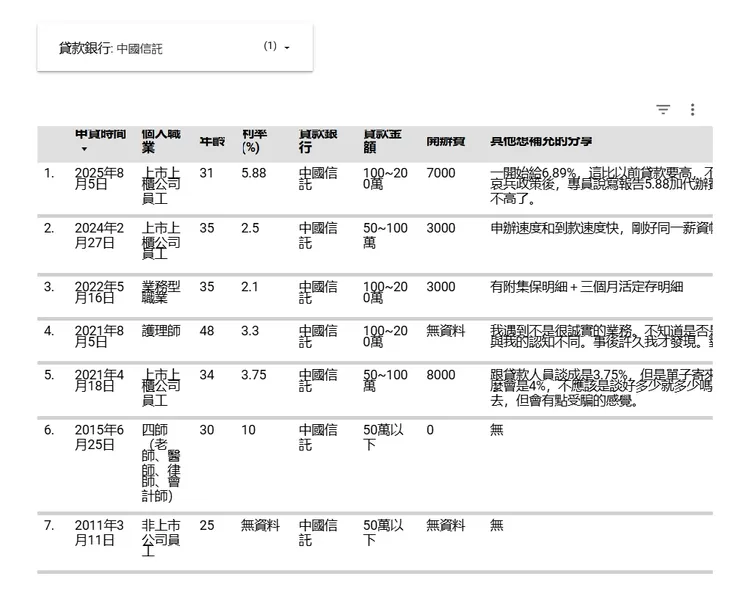Image resolution: width=740 pixels, height=606 pixels.
Task: Click the 8000 setup fee cell
Action: [441, 375]
